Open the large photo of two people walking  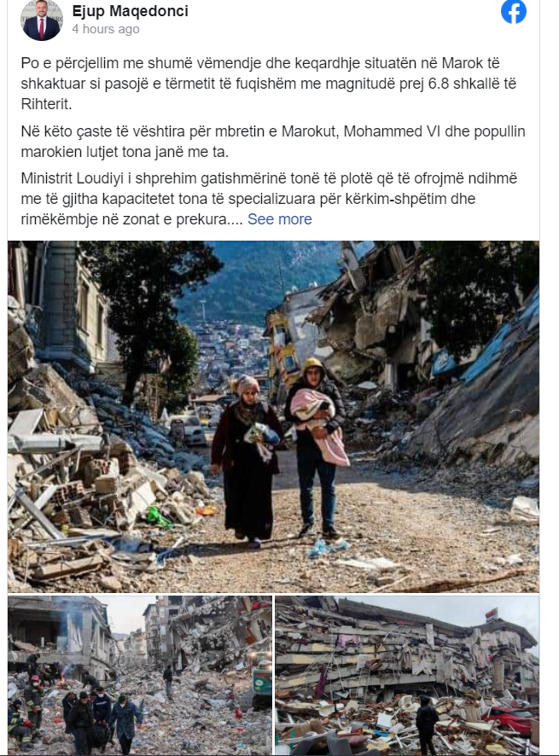coord(273,416)
